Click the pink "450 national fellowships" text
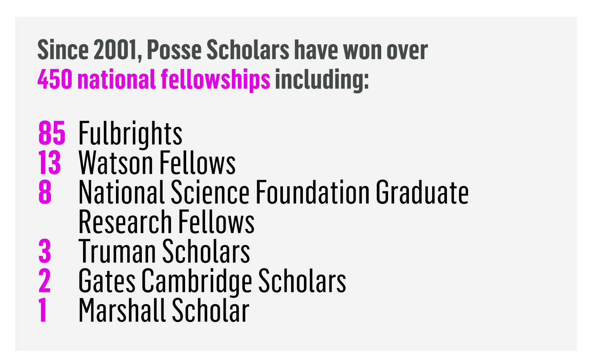 (154, 79)
